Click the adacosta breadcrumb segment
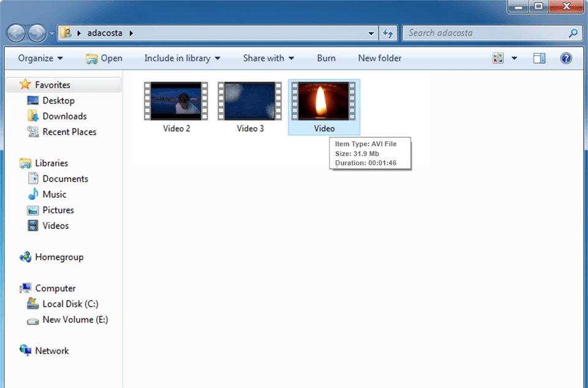This screenshot has width=588, height=388. tap(105, 33)
